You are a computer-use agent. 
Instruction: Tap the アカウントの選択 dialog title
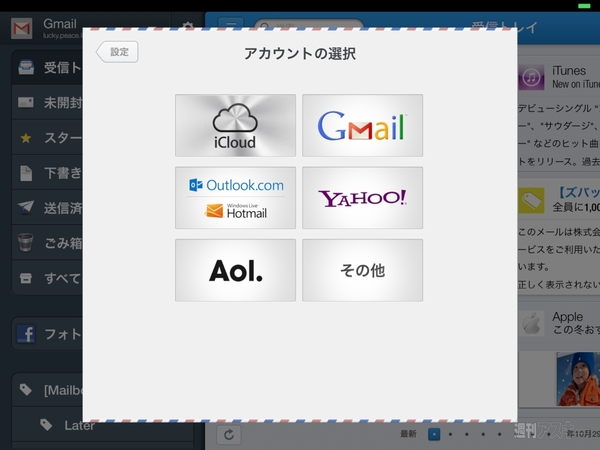pyautogui.click(x=300, y=54)
